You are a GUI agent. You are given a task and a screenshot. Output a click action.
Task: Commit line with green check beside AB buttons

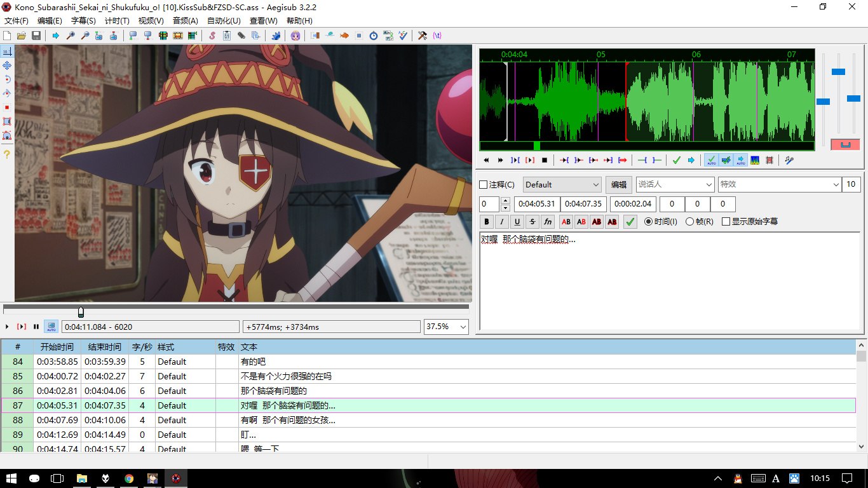pyautogui.click(x=630, y=222)
